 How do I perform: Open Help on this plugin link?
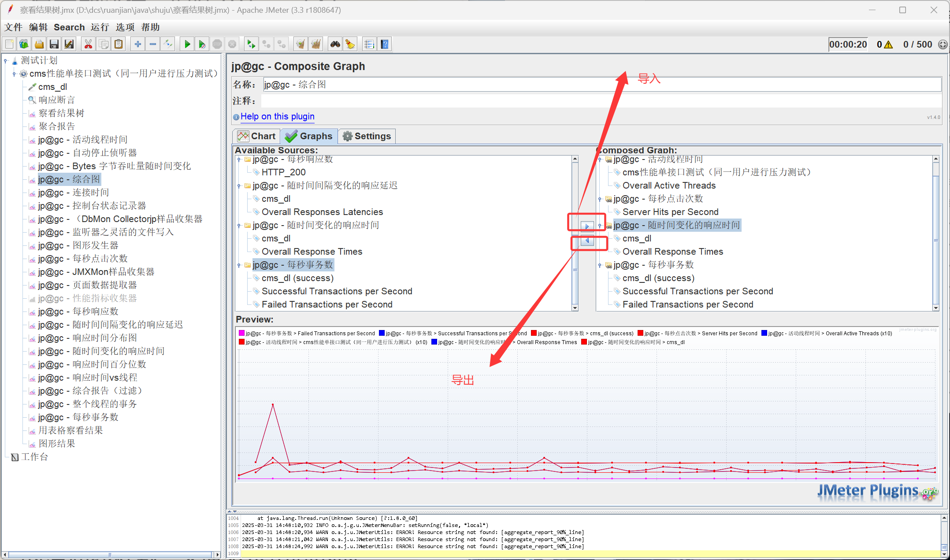coord(277,117)
